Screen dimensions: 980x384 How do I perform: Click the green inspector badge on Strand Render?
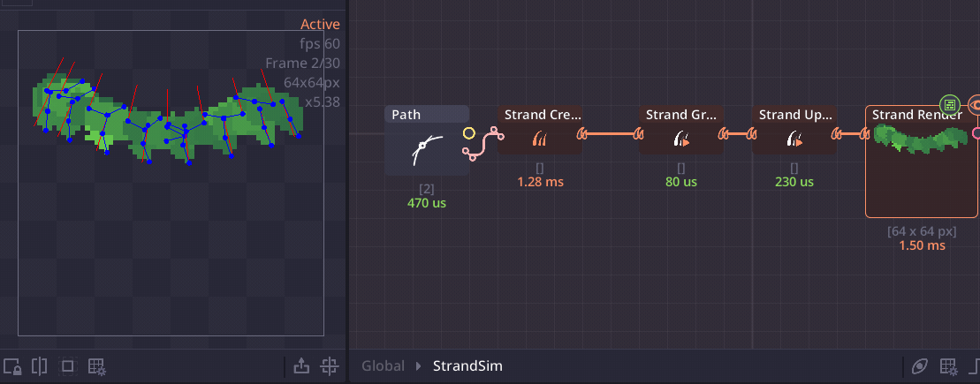[950, 104]
